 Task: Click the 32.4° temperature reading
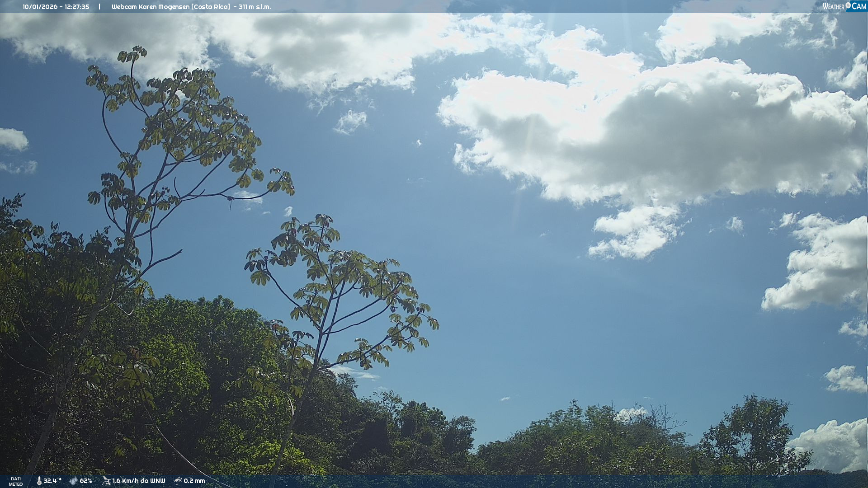click(x=52, y=481)
